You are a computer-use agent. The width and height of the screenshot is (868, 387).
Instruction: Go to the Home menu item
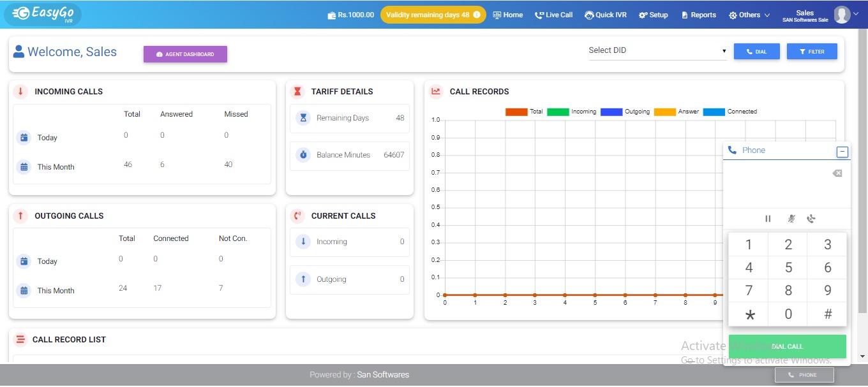508,14
